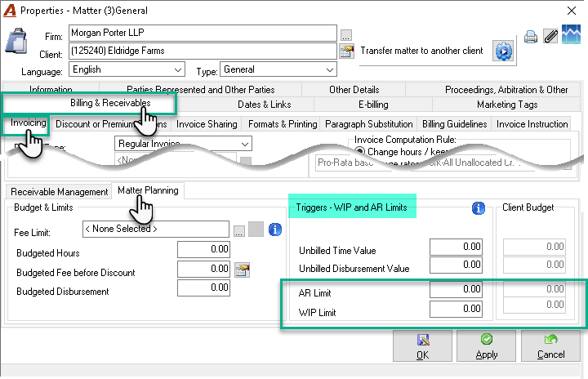Click the gray swatch beside Fee Limit

[x=256, y=230]
